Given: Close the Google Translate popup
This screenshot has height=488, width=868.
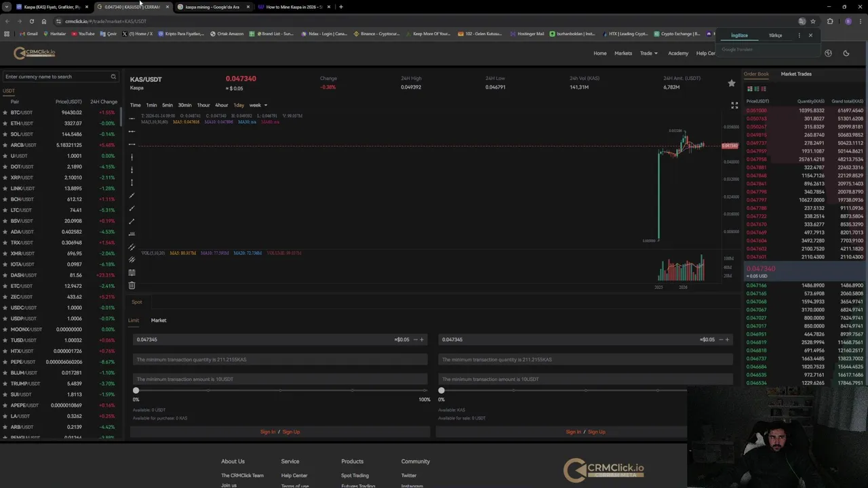Looking at the screenshot, I should (810, 35).
